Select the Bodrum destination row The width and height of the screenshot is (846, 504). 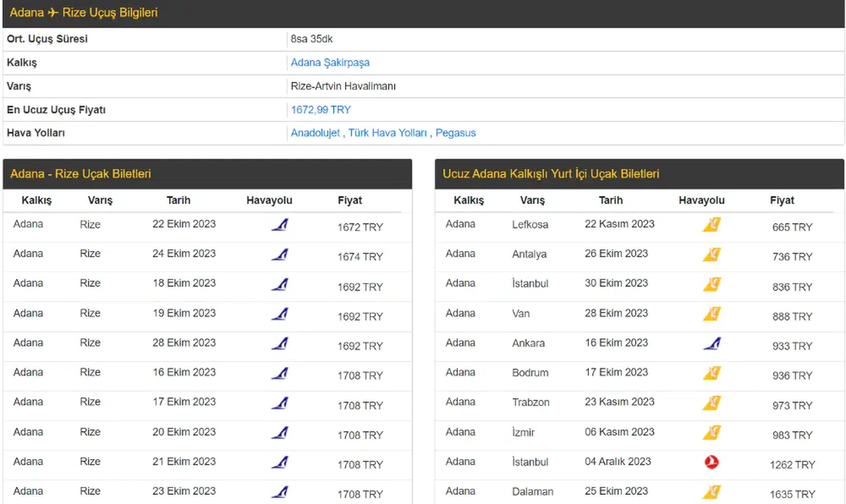point(530,373)
